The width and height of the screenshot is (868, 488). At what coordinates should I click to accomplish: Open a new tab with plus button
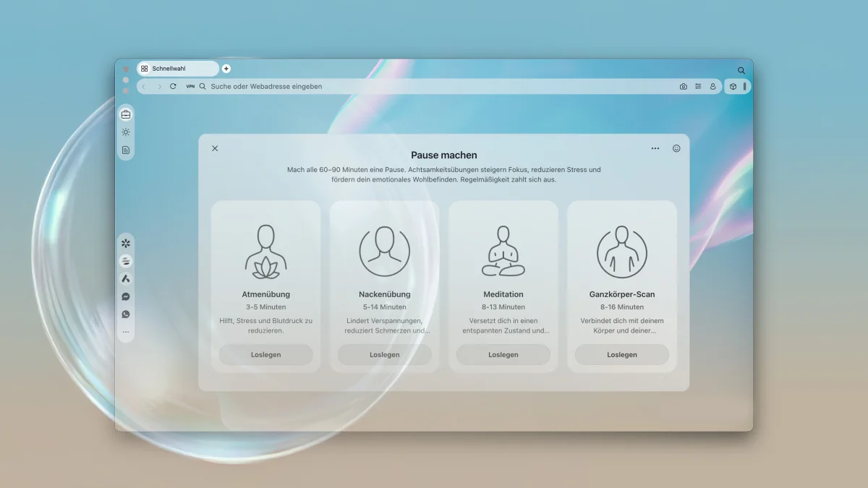[226, 69]
